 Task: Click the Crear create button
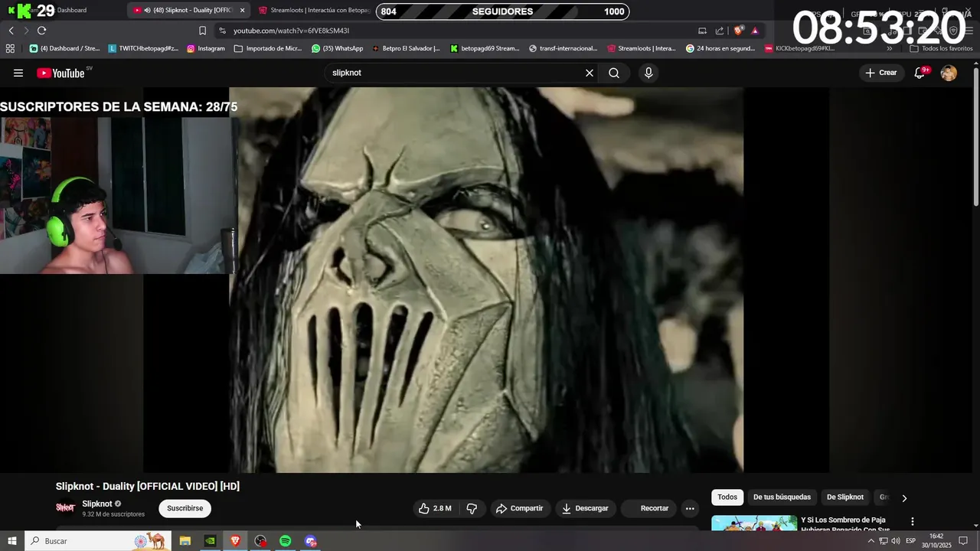coord(880,73)
